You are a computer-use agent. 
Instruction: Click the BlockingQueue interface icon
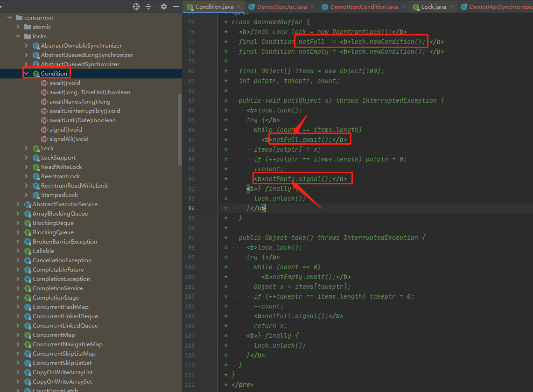click(28, 232)
